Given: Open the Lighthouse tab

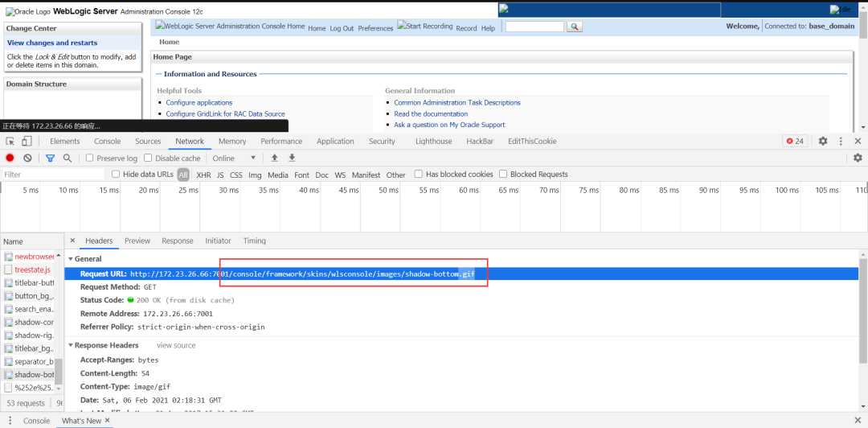Looking at the screenshot, I should click(x=433, y=142).
